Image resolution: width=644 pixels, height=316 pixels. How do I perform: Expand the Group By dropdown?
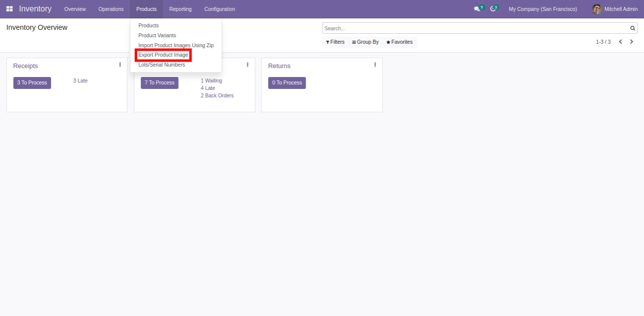(x=365, y=42)
